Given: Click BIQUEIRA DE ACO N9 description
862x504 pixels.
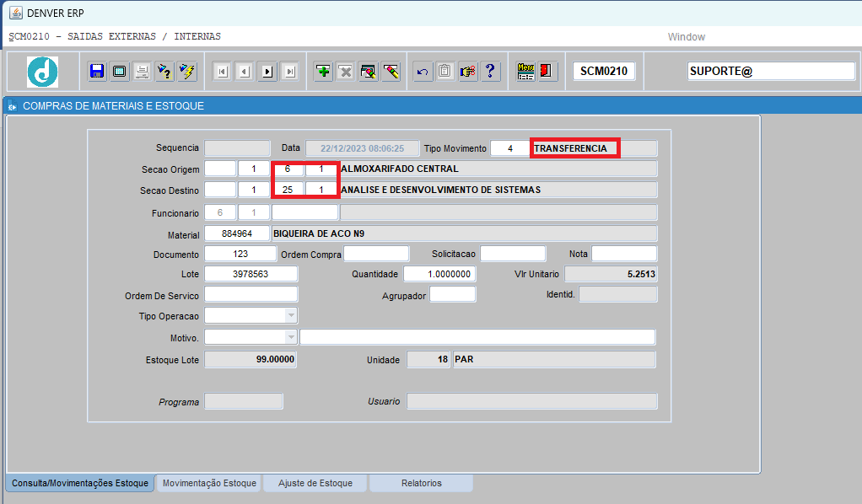Looking at the screenshot, I should tap(319, 233).
